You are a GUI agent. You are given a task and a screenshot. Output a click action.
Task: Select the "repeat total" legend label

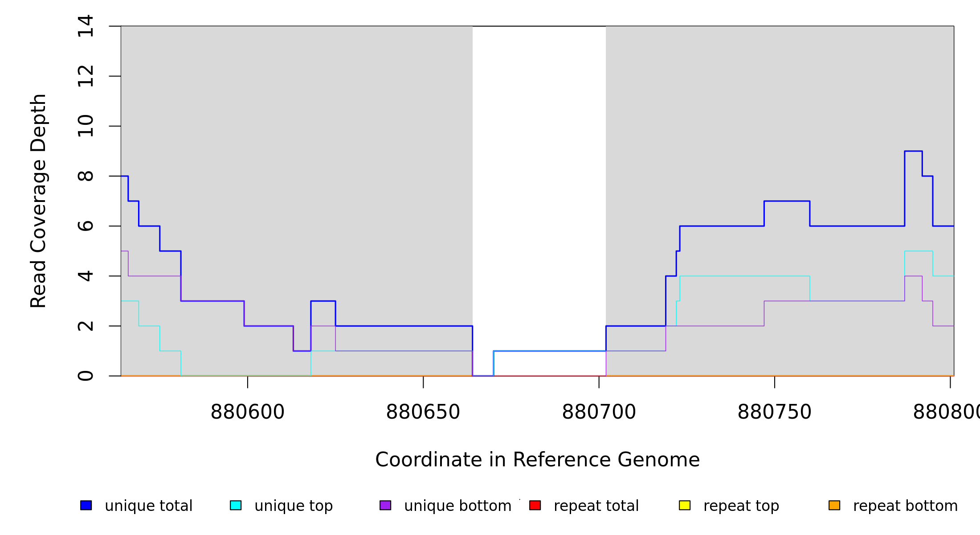[x=596, y=506]
